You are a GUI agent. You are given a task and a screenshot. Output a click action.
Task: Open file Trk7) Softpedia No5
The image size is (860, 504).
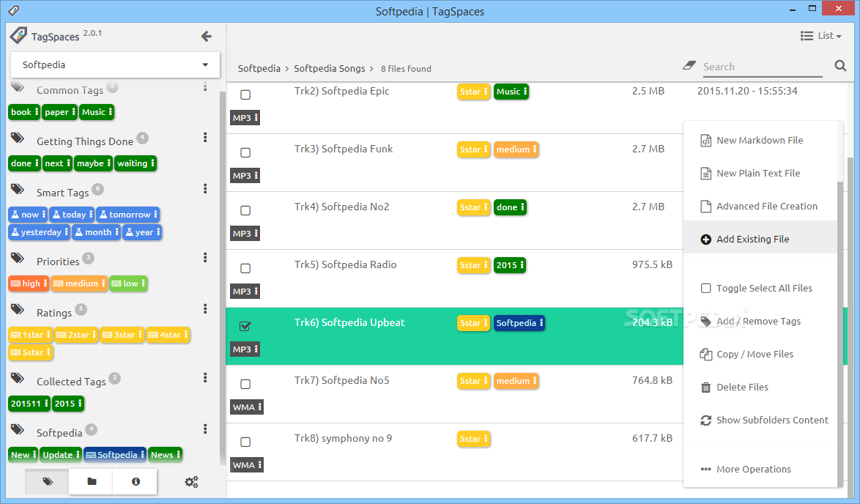click(341, 381)
